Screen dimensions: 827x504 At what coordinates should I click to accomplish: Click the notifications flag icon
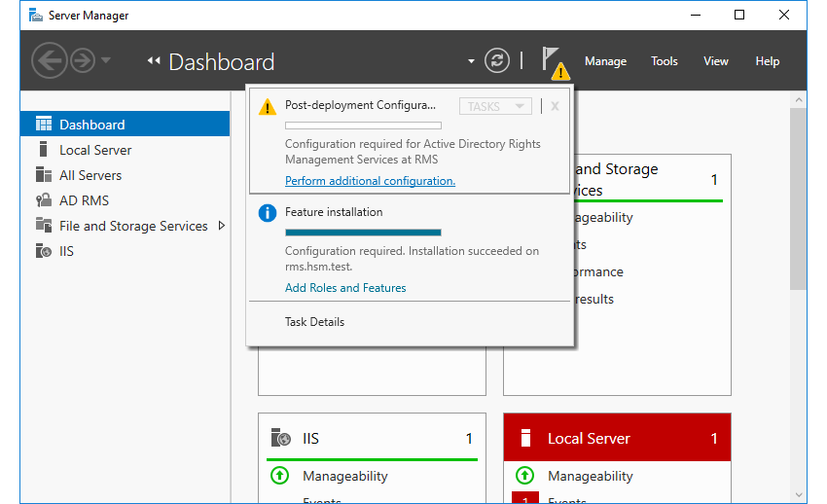tap(556, 63)
